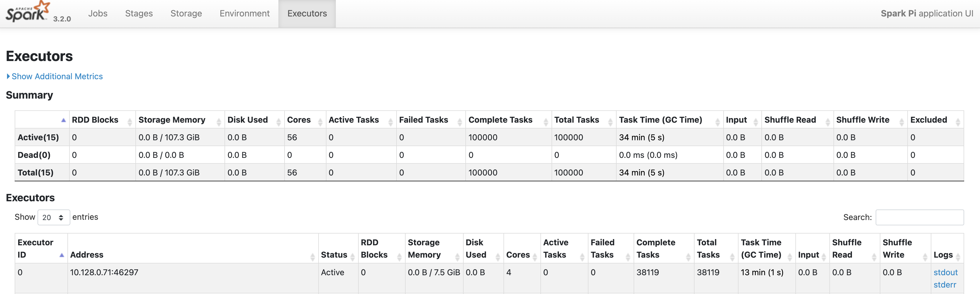Image resolution: width=980 pixels, height=294 pixels.
Task: Open stdout log for executor 0
Action: click(x=945, y=273)
